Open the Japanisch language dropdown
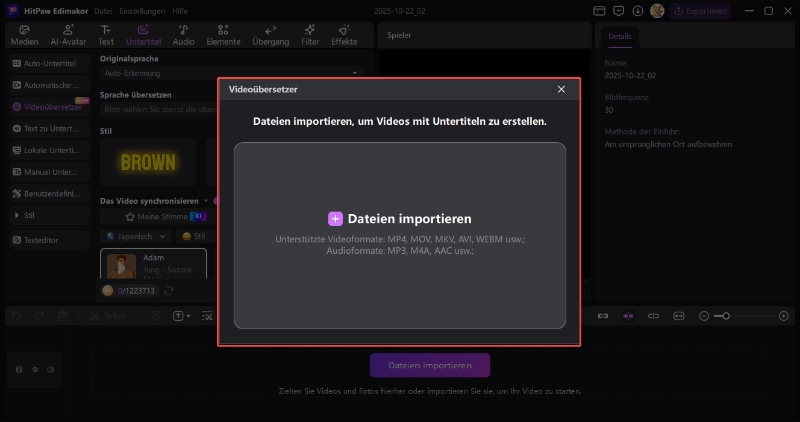 pyautogui.click(x=137, y=236)
